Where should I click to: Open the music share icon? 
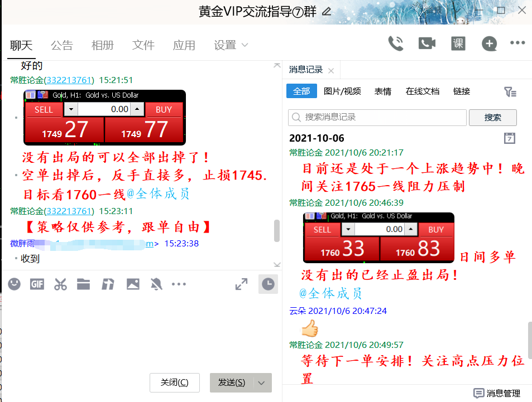[108, 284]
